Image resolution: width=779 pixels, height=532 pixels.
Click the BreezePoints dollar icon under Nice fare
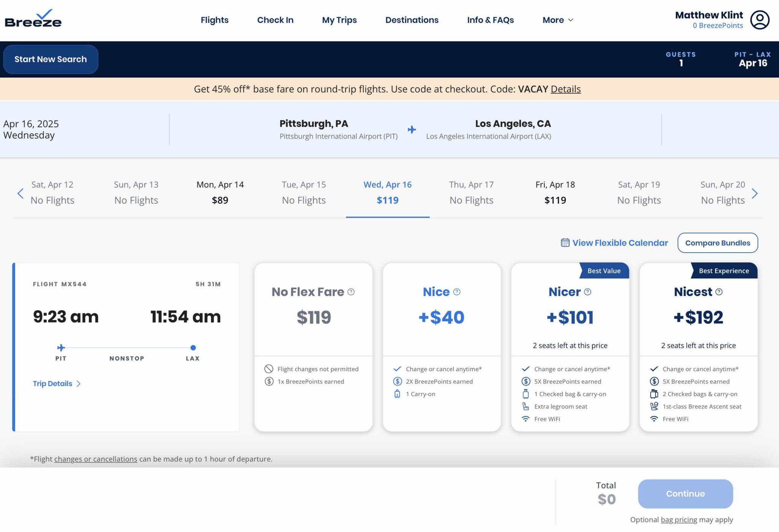[x=397, y=381]
